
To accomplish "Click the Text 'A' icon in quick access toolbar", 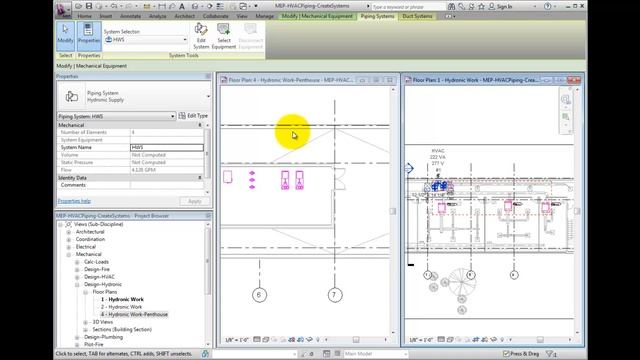I will (x=182, y=6).
